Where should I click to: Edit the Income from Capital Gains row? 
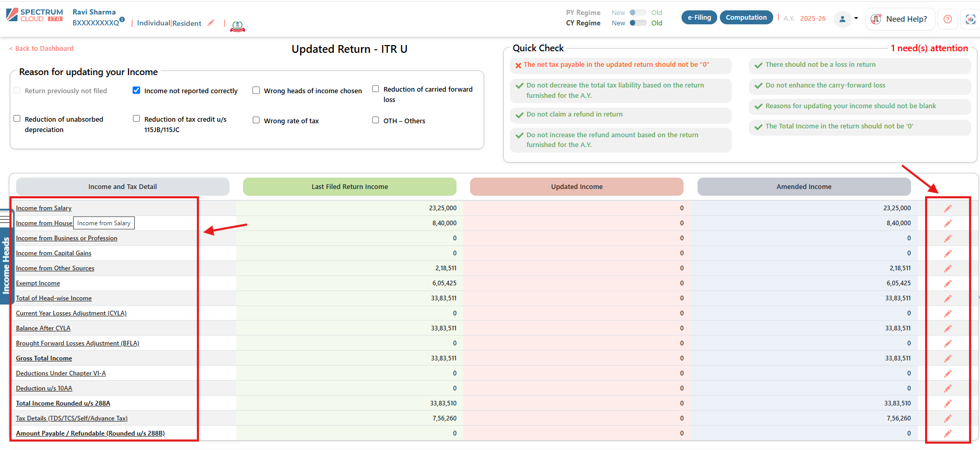tap(947, 253)
